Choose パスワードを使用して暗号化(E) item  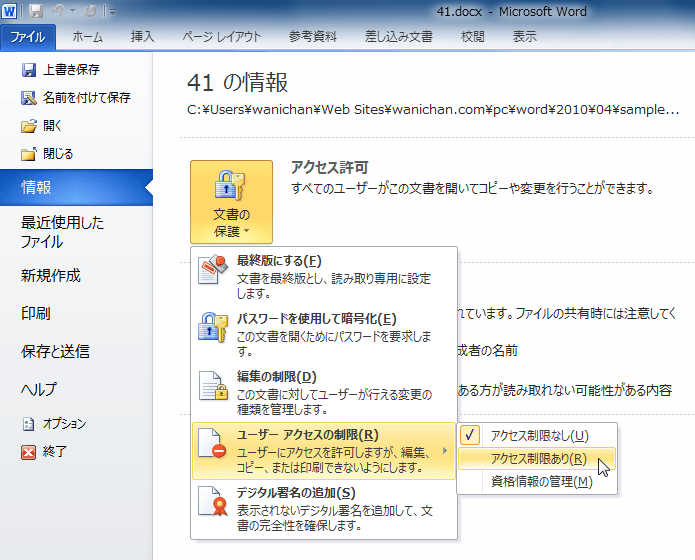[324, 335]
